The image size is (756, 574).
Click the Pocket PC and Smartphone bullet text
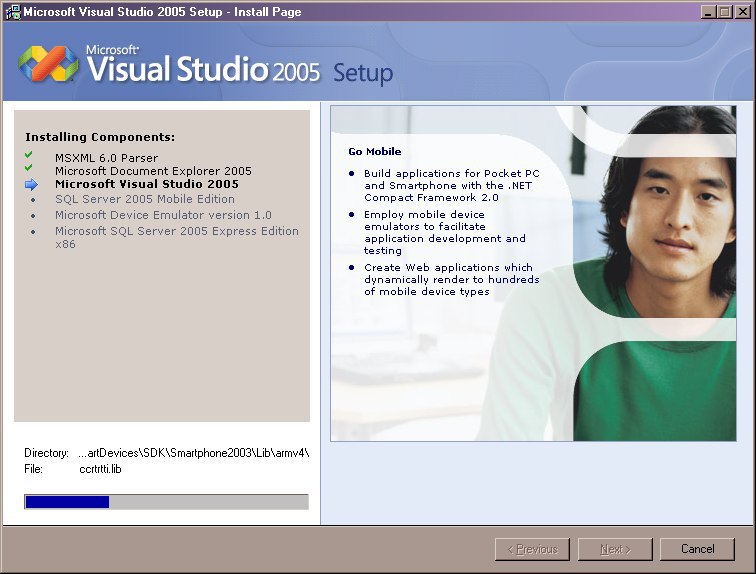pos(452,186)
